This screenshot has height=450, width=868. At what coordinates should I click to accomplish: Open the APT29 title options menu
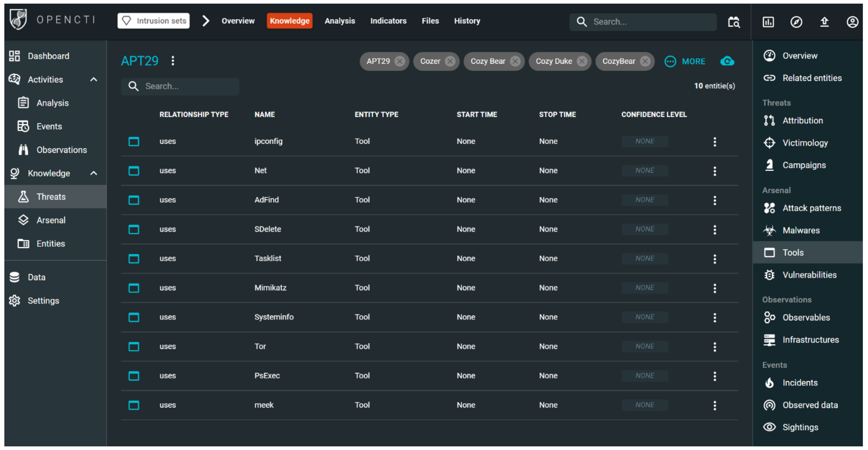(x=173, y=61)
